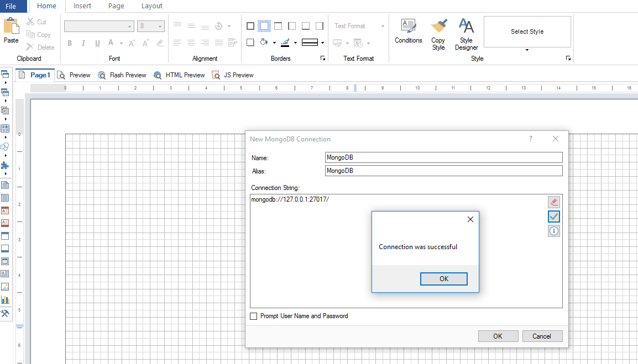Screen dimensions: 638x364
Task: Click the question mark help button in dialog
Action: [x=531, y=139]
